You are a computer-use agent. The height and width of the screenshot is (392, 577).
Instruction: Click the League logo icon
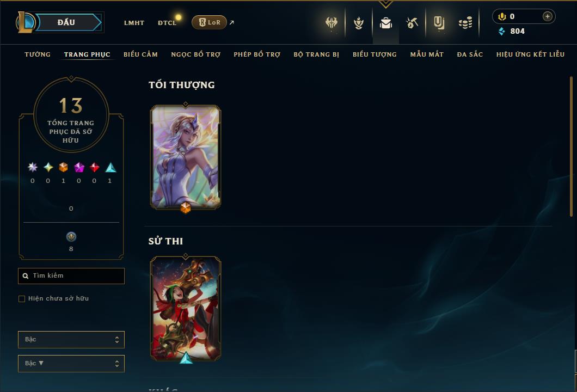[26, 22]
